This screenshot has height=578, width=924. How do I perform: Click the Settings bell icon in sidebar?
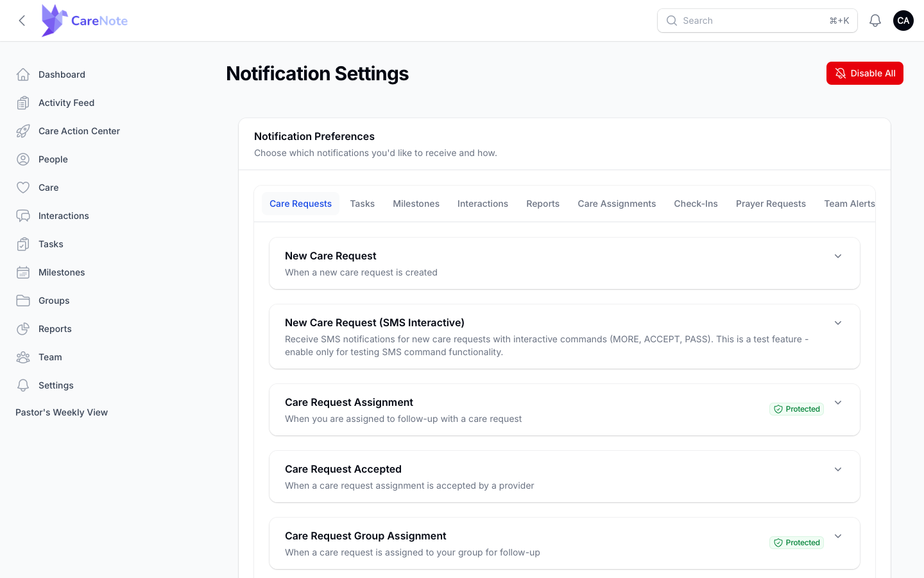(x=23, y=385)
